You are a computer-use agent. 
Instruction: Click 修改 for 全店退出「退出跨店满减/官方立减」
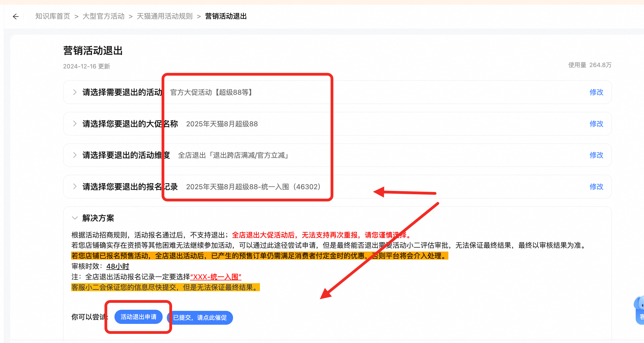tap(596, 155)
